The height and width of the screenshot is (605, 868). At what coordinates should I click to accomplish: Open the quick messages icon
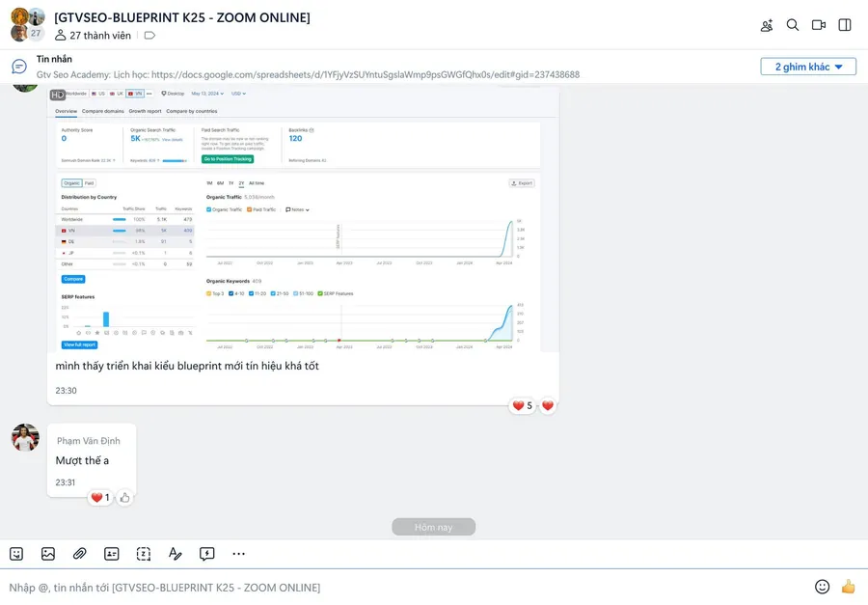point(207,554)
